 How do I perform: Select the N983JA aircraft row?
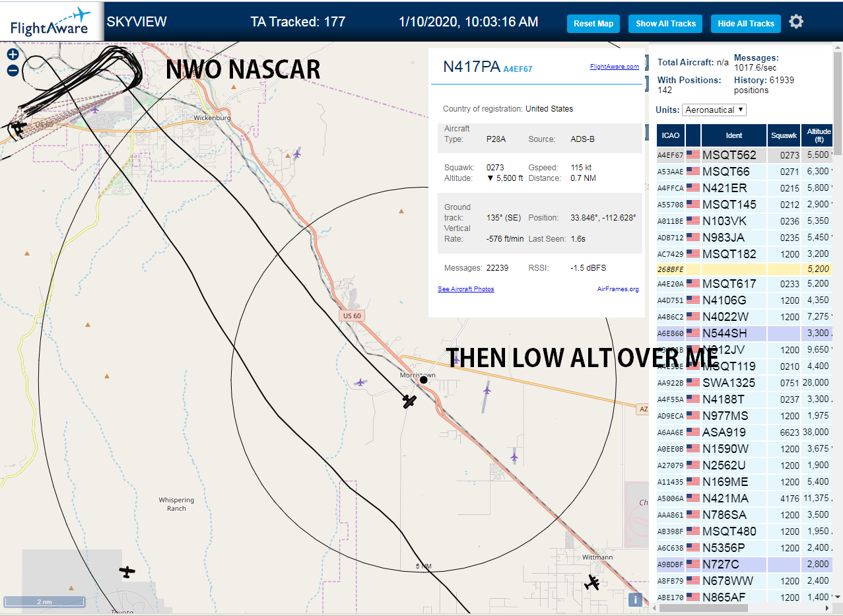(x=745, y=238)
